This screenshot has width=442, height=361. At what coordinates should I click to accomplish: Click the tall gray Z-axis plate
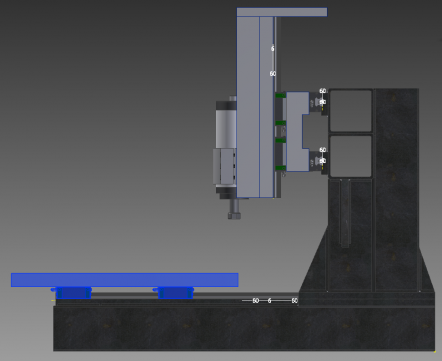255,107
